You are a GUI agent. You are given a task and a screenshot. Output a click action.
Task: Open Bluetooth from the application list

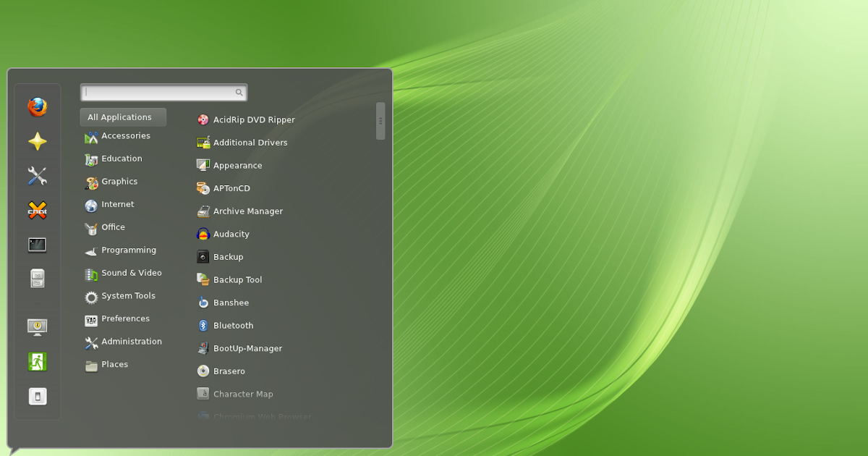(x=233, y=326)
